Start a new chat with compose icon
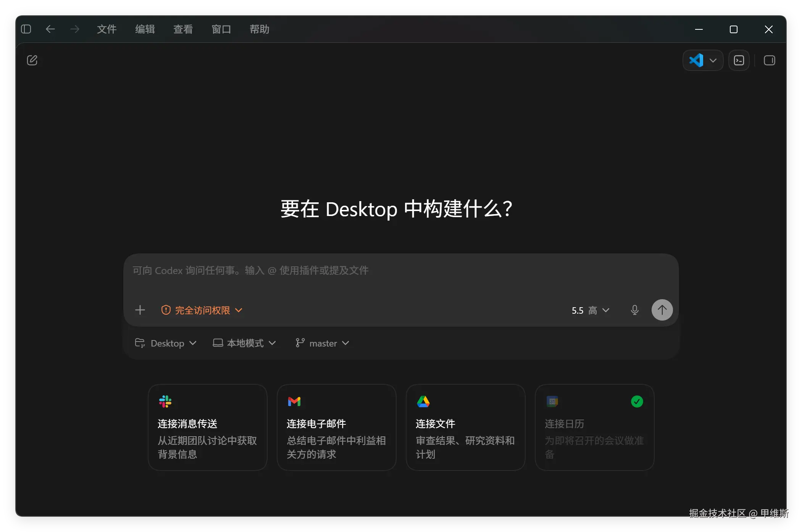The image size is (802, 532). pyautogui.click(x=32, y=60)
